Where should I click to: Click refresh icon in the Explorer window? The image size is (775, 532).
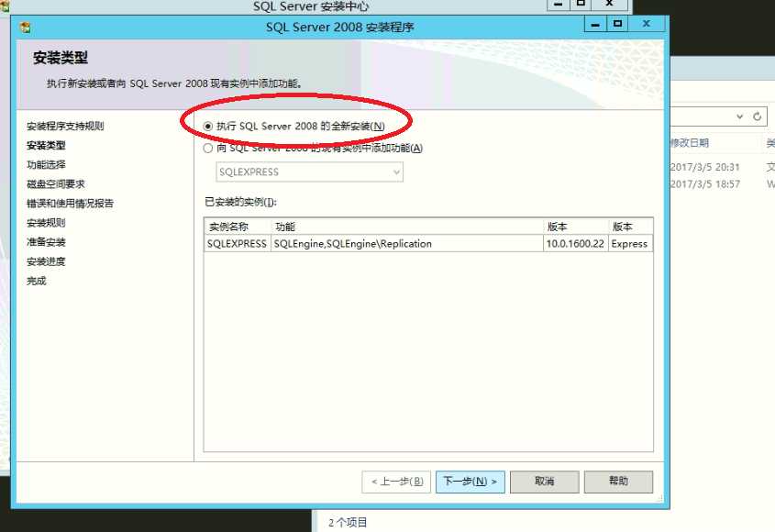(758, 116)
